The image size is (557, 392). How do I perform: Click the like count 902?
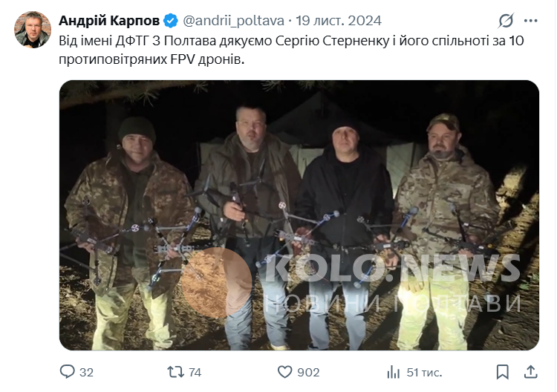[x=308, y=372]
